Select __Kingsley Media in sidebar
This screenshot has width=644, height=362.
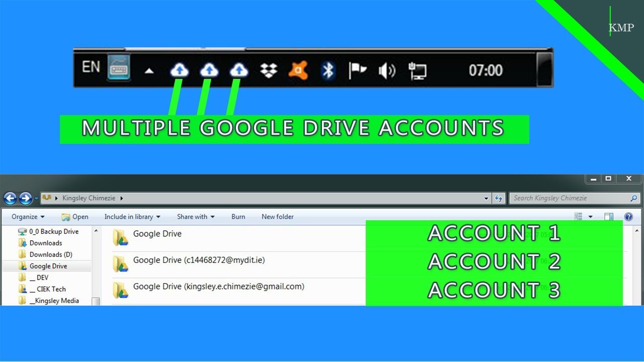49,301
